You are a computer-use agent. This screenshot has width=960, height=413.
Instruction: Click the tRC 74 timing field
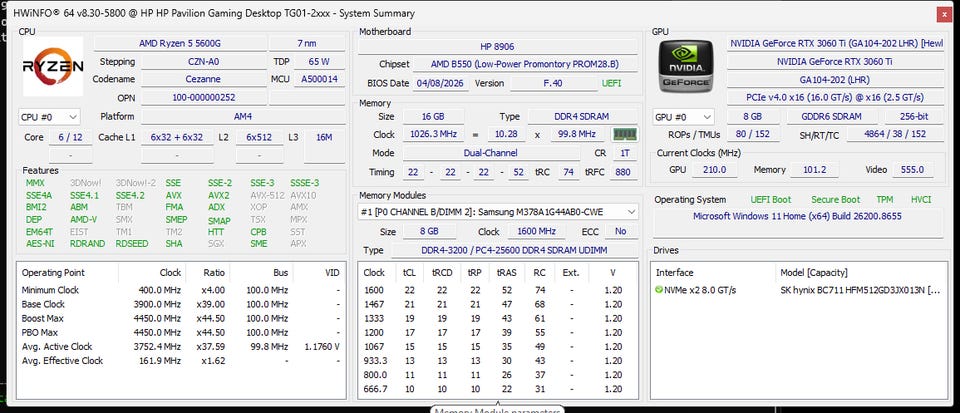click(x=568, y=173)
